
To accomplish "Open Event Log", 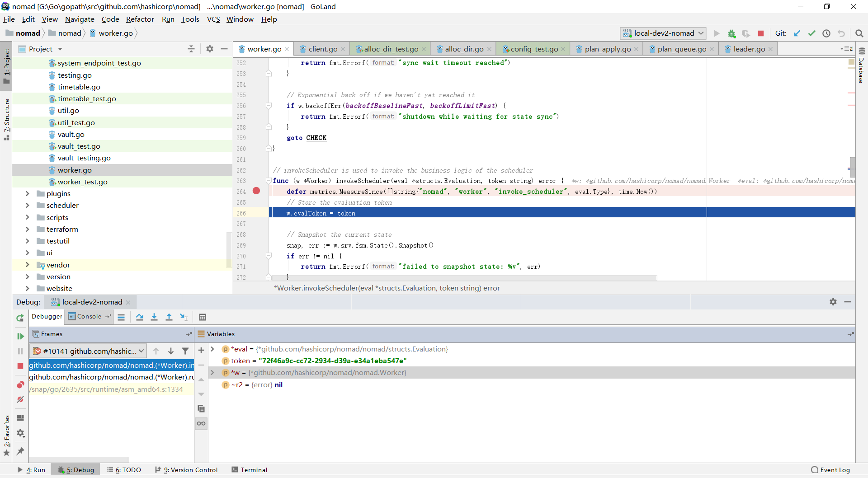I will tap(830, 470).
